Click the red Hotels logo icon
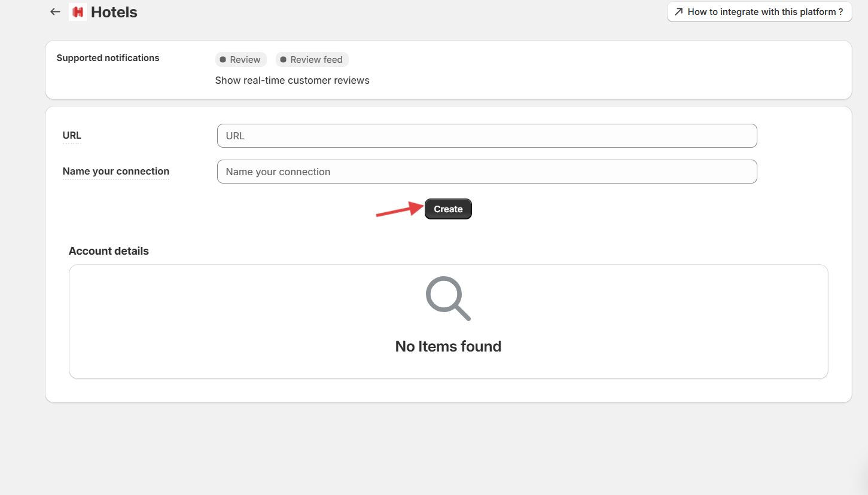 click(78, 12)
